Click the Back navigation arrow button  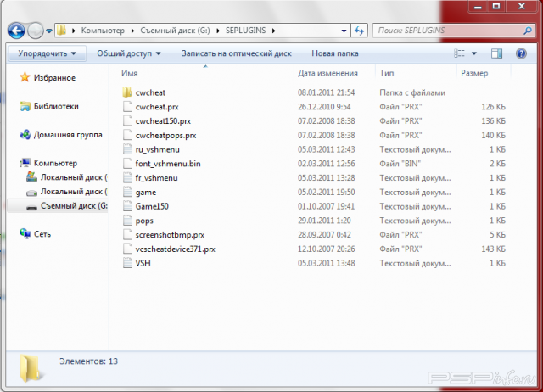(x=17, y=31)
